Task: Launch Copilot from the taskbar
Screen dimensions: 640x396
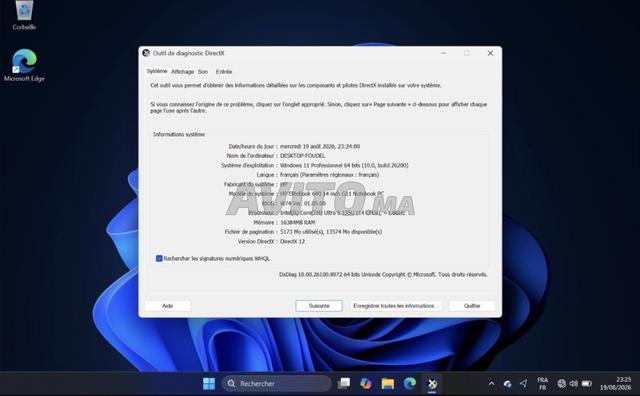Action: click(366, 383)
